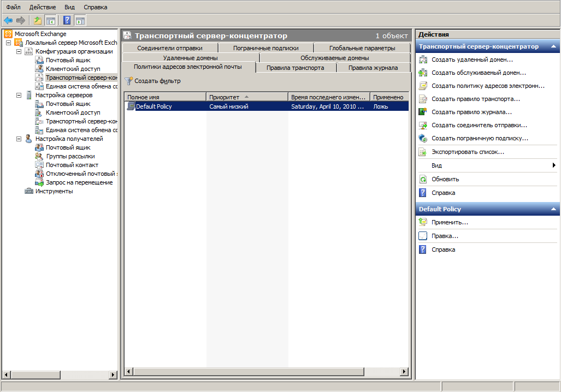Click the Применить action icon
This screenshot has width=561, height=392.
click(x=423, y=222)
